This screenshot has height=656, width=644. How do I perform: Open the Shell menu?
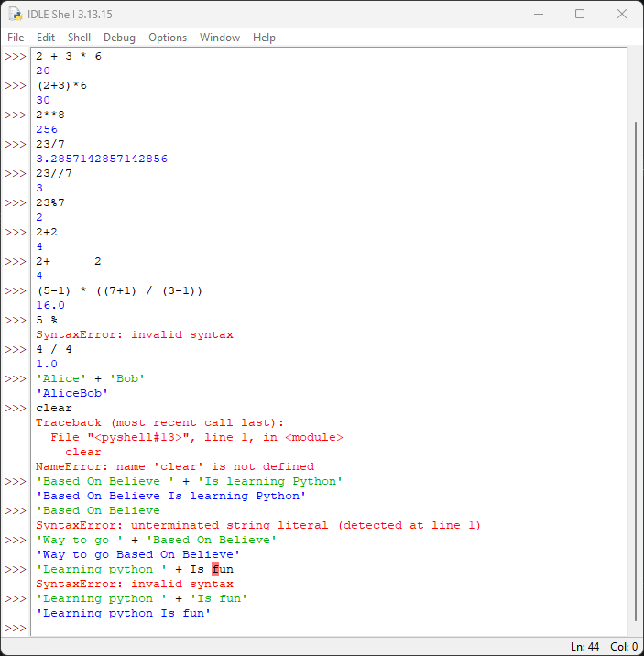click(79, 38)
